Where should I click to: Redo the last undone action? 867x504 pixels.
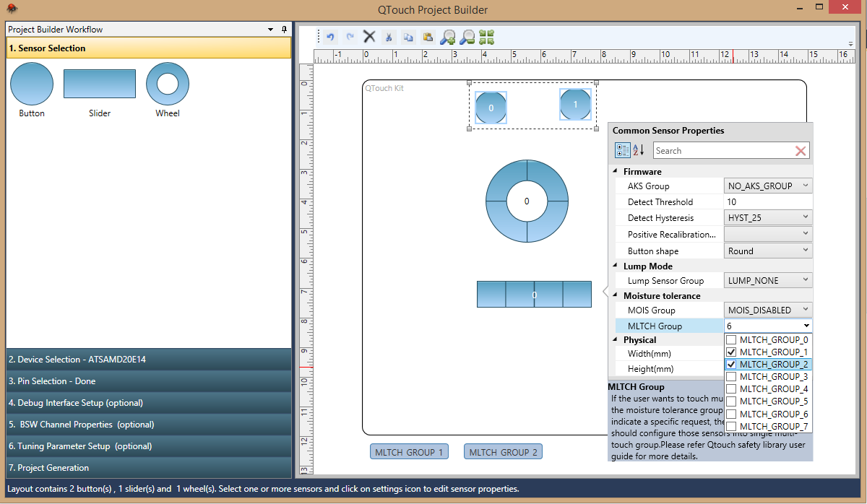tap(350, 37)
